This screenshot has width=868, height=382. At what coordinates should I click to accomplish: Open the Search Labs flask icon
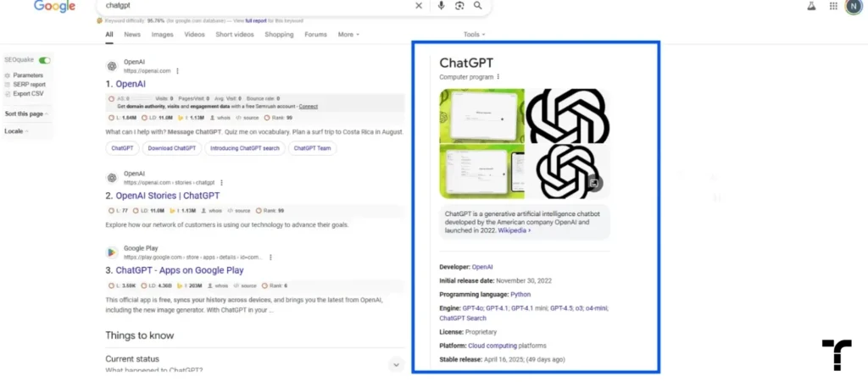pyautogui.click(x=811, y=6)
